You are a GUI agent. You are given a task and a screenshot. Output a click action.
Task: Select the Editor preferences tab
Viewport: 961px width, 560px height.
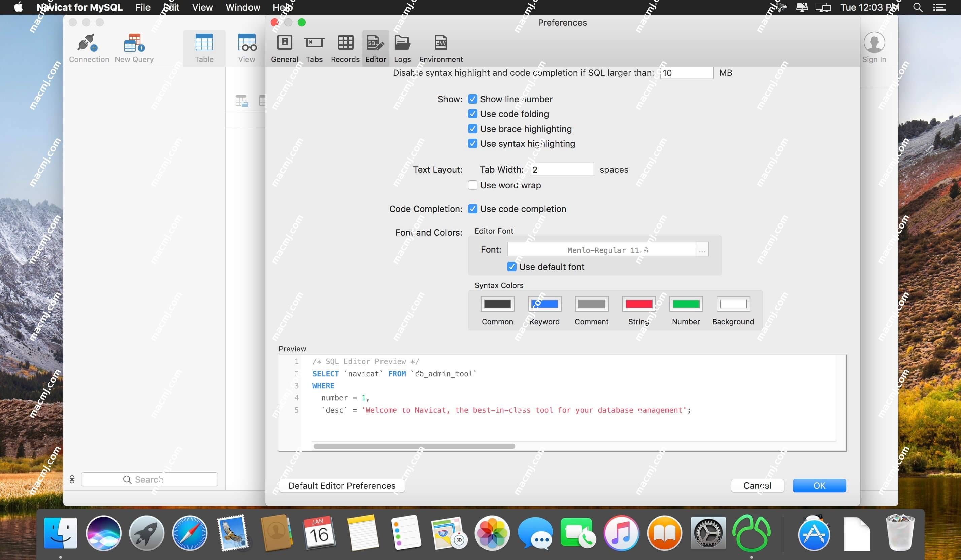click(x=375, y=47)
